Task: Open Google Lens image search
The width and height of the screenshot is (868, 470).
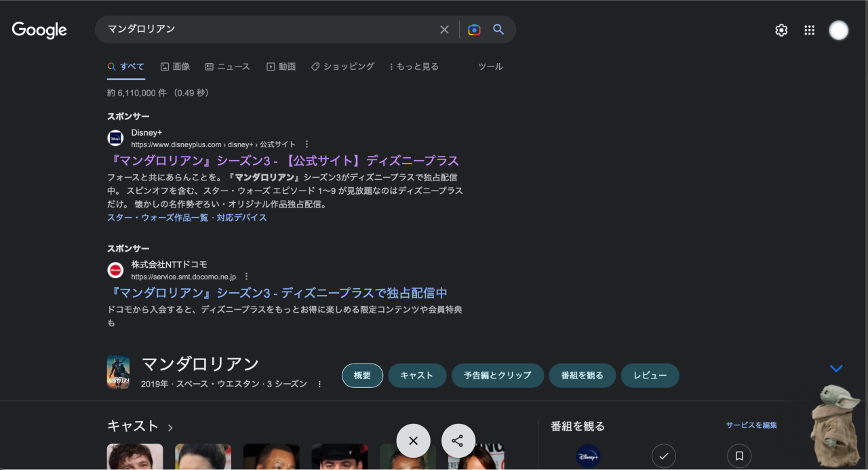Action: pyautogui.click(x=474, y=30)
